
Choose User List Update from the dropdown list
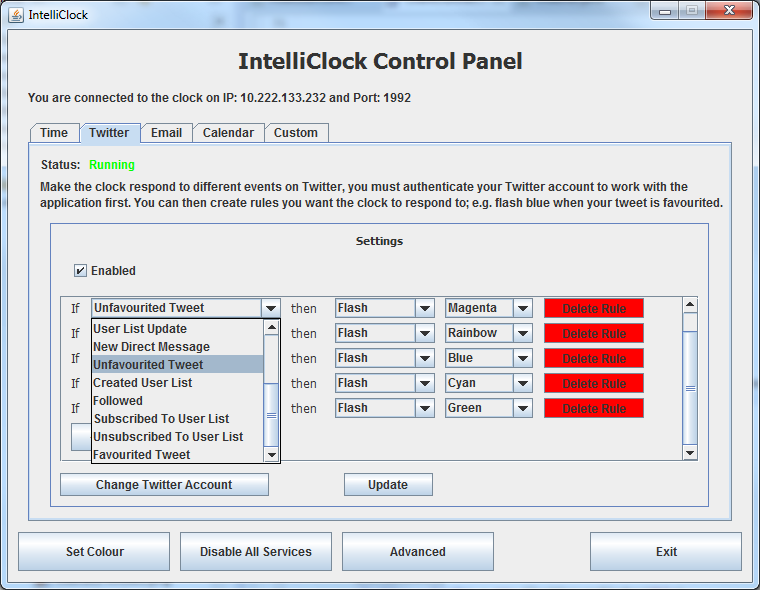178,329
